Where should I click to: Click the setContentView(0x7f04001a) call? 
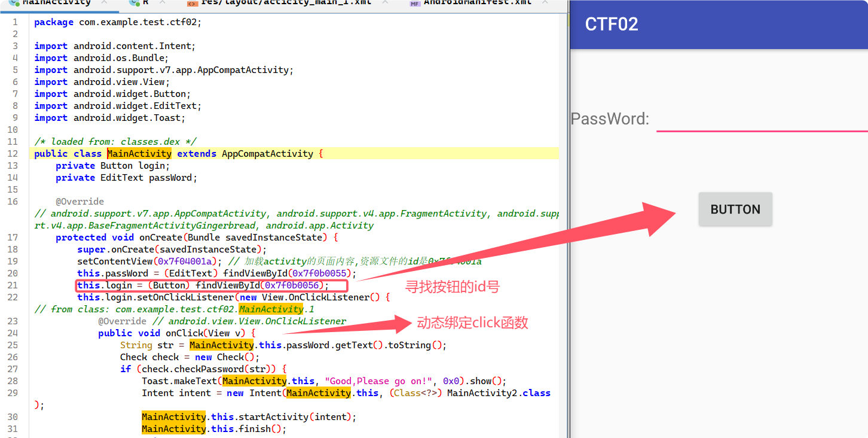[x=151, y=261]
